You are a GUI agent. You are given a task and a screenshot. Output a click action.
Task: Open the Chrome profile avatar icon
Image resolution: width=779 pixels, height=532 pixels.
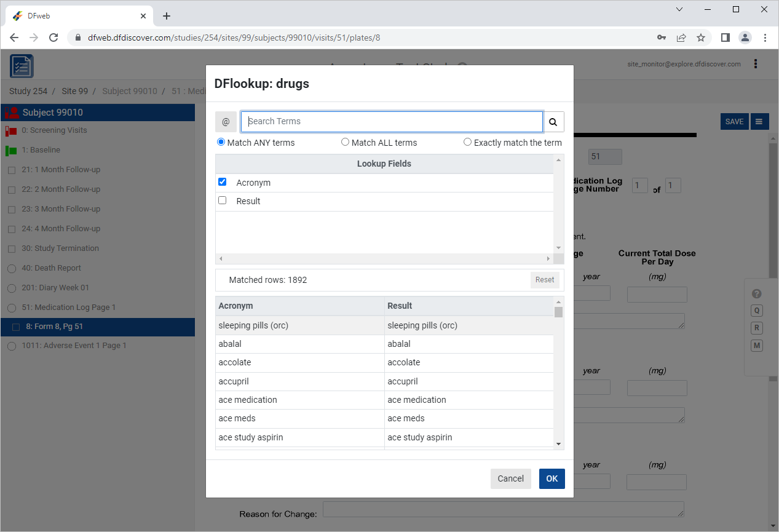click(x=745, y=38)
